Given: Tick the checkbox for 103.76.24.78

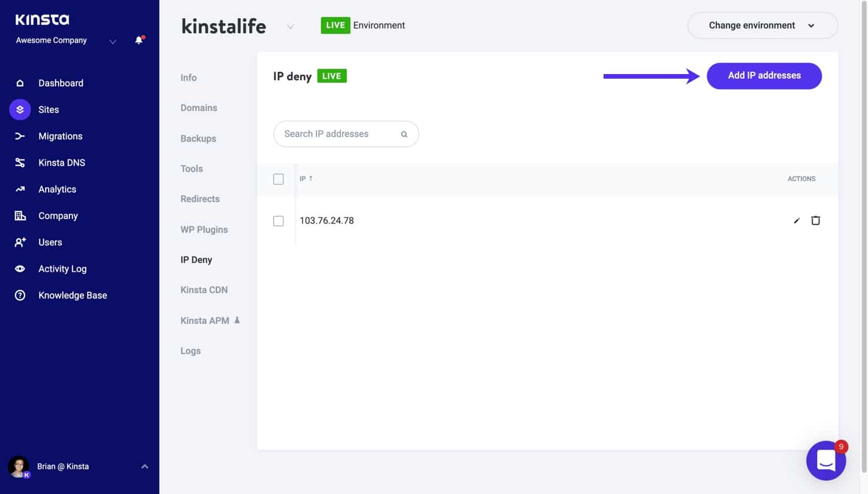Looking at the screenshot, I should coord(278,221).
